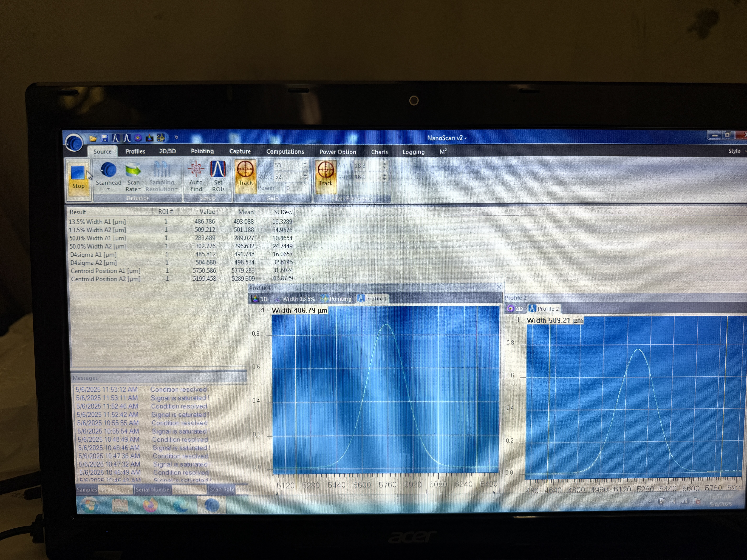This screenshot has width=747, height=560.
Task: Click the pointing crosshair quick access icon
Action: pyautogui.click(x=161, y=138)
